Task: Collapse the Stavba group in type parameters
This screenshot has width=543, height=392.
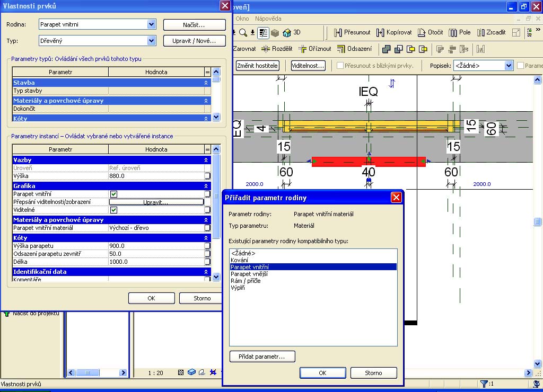Action: coord(206,83)
